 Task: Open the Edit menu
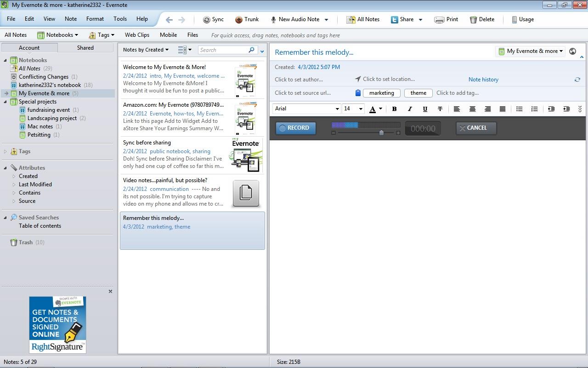click(29, 19)
